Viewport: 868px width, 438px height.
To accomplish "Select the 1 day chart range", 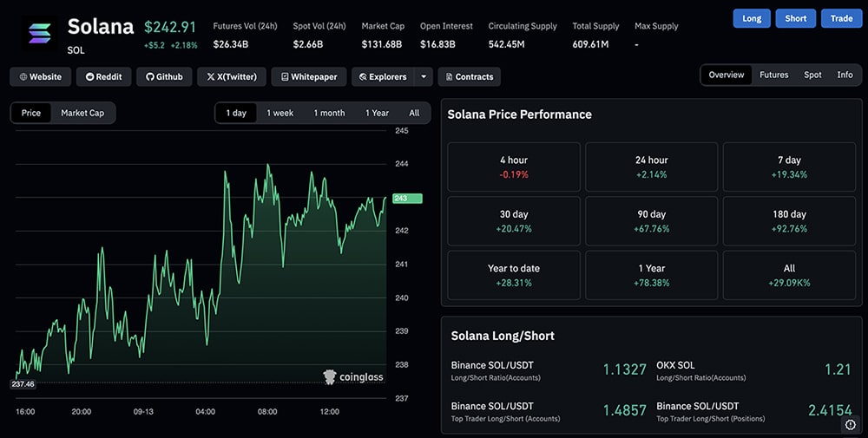I will pyautogui.click(x=236, y=113).
